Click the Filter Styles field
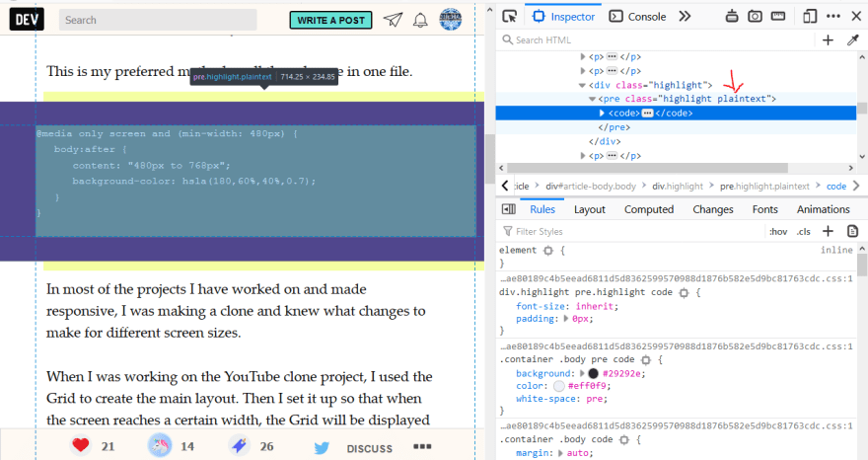The height and width of the screenshot is (460, 868). [x=631, y=232]
